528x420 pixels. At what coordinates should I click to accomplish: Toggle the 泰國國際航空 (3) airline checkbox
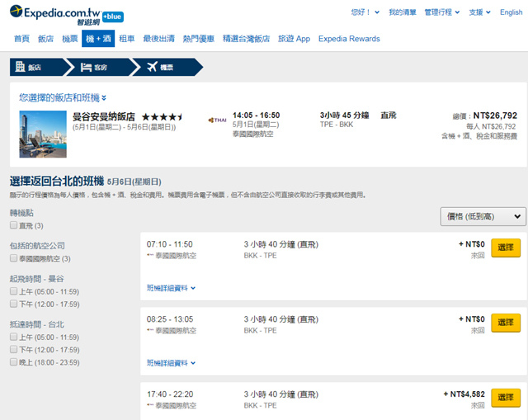[13, 258]
